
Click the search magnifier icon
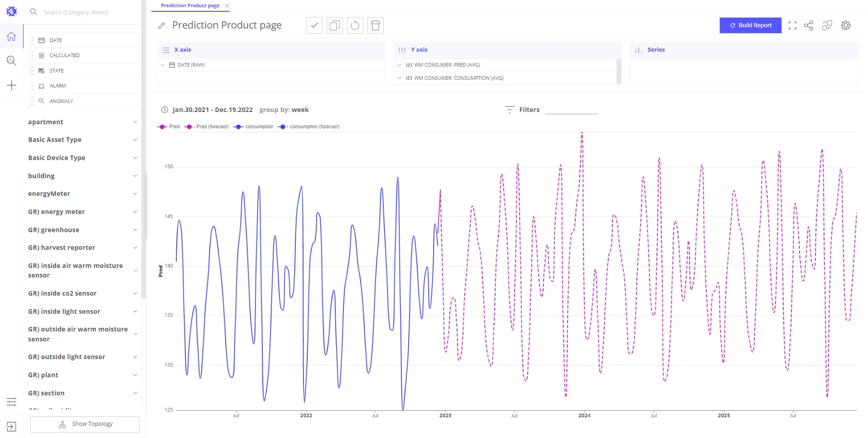point(34,12)
